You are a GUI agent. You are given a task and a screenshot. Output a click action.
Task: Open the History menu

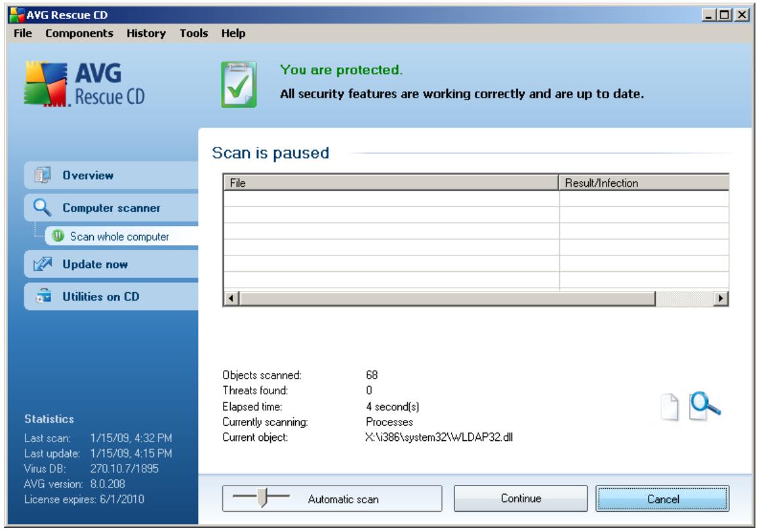(x=146, y=33)
